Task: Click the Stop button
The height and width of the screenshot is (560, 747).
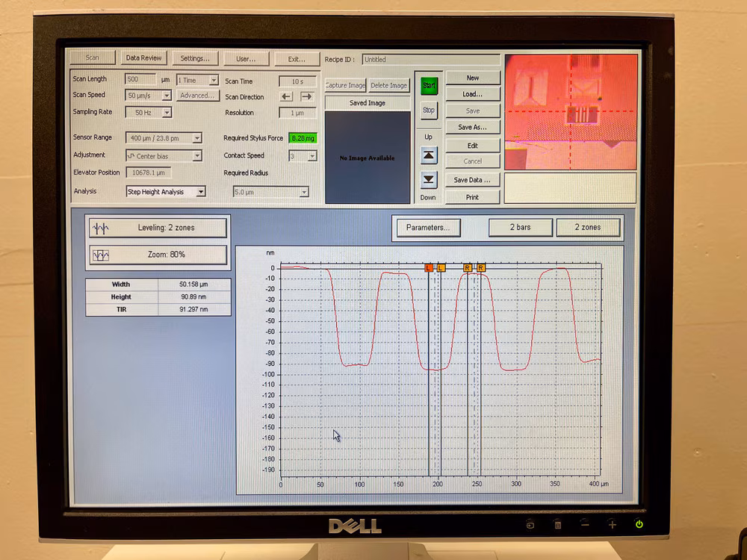Action: pos(429,111)
